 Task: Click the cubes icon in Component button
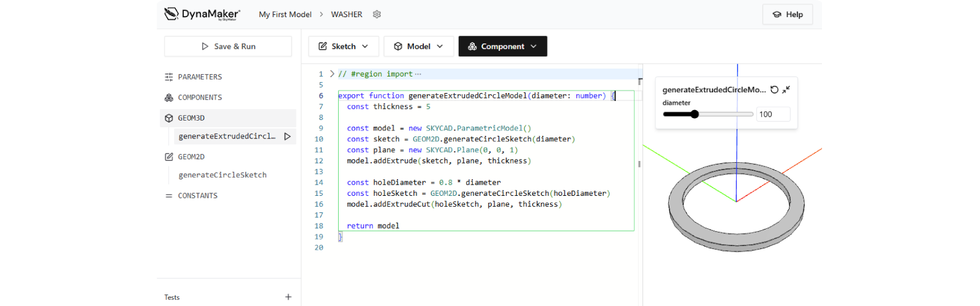click(x=472, y=47)
